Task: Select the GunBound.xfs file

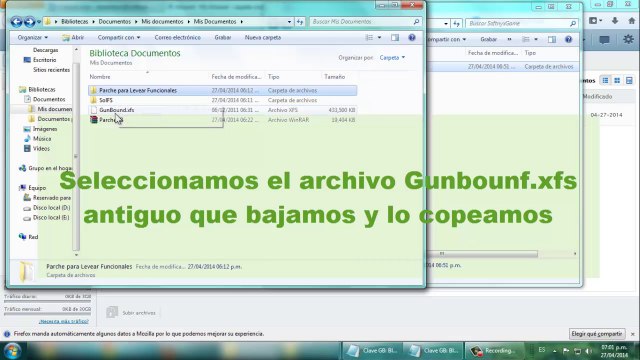Action: point(222,110)
